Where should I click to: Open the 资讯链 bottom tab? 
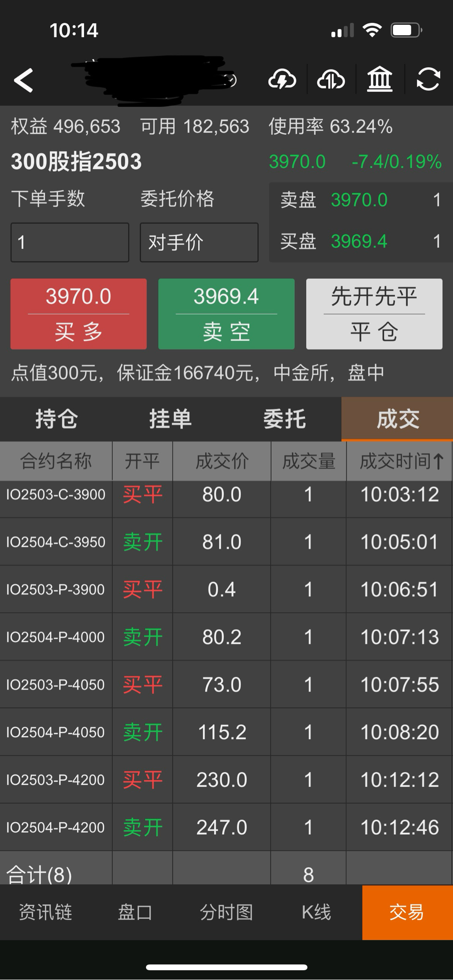[x=45, y=912]
